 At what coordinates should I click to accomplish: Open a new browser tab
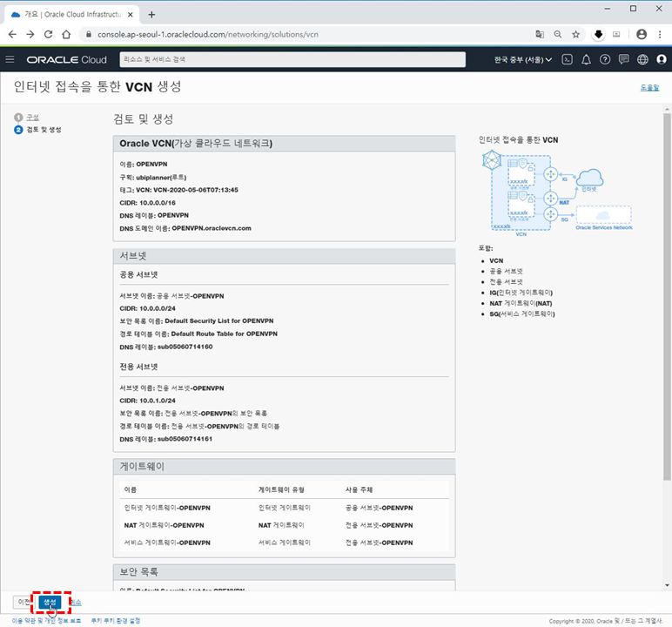point(151,15)
